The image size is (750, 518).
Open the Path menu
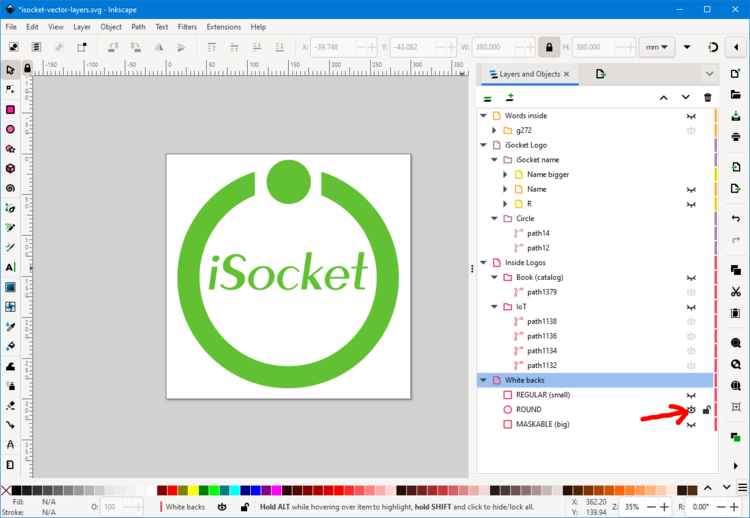138,27
